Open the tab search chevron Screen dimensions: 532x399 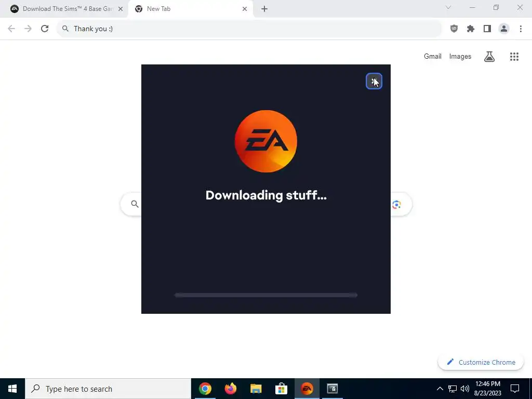[448, 7]
